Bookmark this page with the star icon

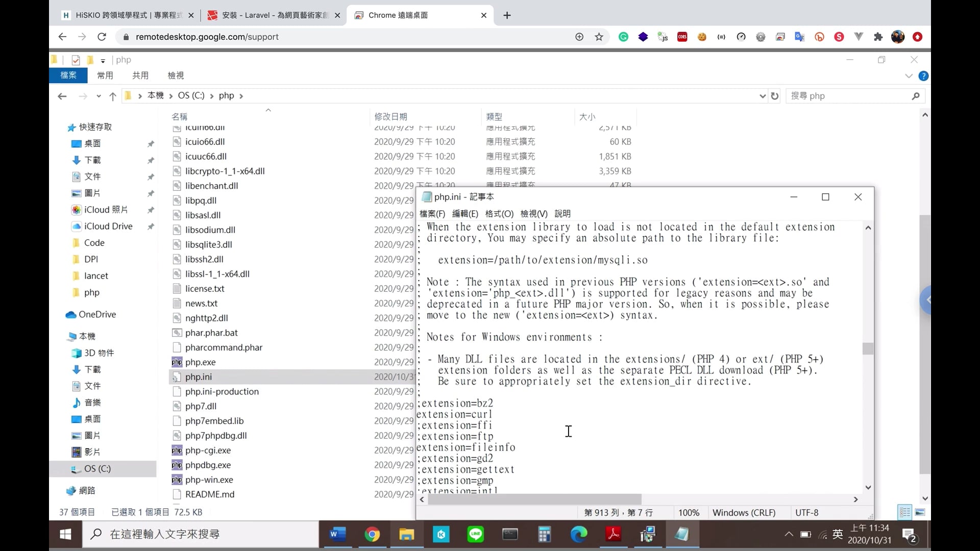(x=599, y=37)
